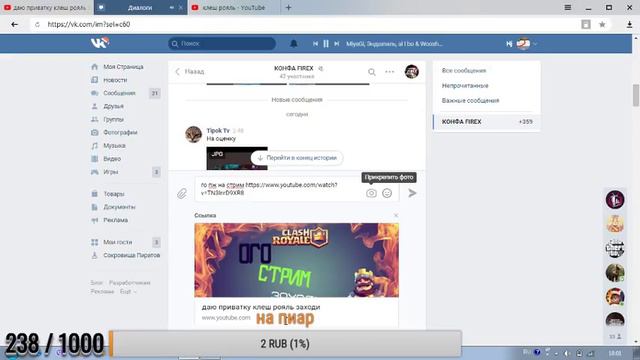Viewport: 640px width, 360px height.
Task: Go back with the Назад link
Action: (190, 71)
